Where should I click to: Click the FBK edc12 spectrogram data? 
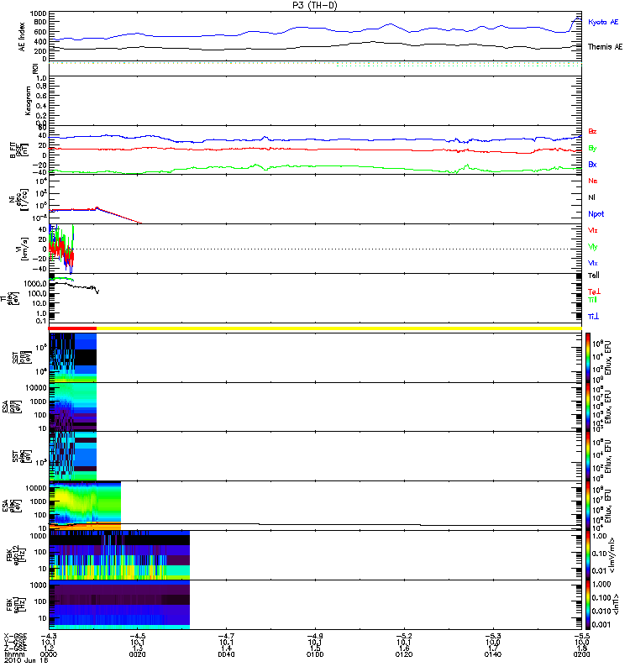tap(119, 555)
